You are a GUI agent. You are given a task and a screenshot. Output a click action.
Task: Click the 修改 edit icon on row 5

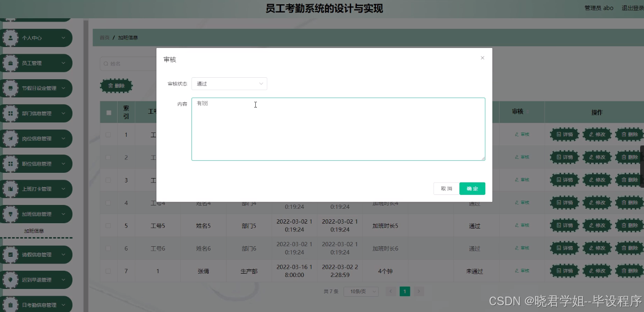pos(591,226)
